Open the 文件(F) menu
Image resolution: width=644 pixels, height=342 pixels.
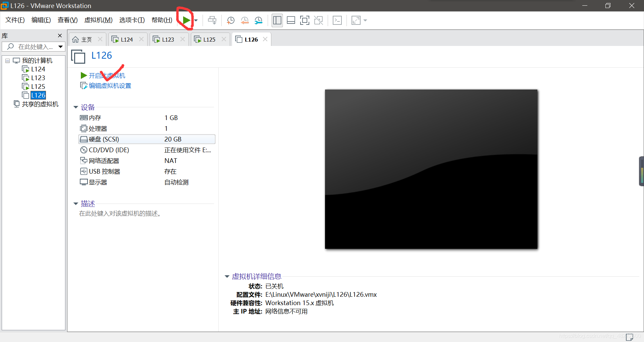tap(15, 20)
